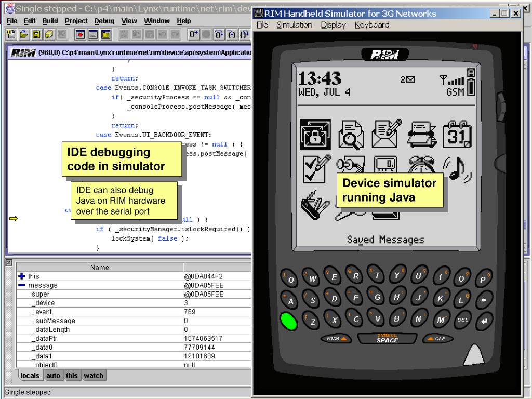Image resolution: width=532 pixels, height=399 pixels.
Task: Open the Debug menu
Action: pyautogui.click(x=104, y=21)
